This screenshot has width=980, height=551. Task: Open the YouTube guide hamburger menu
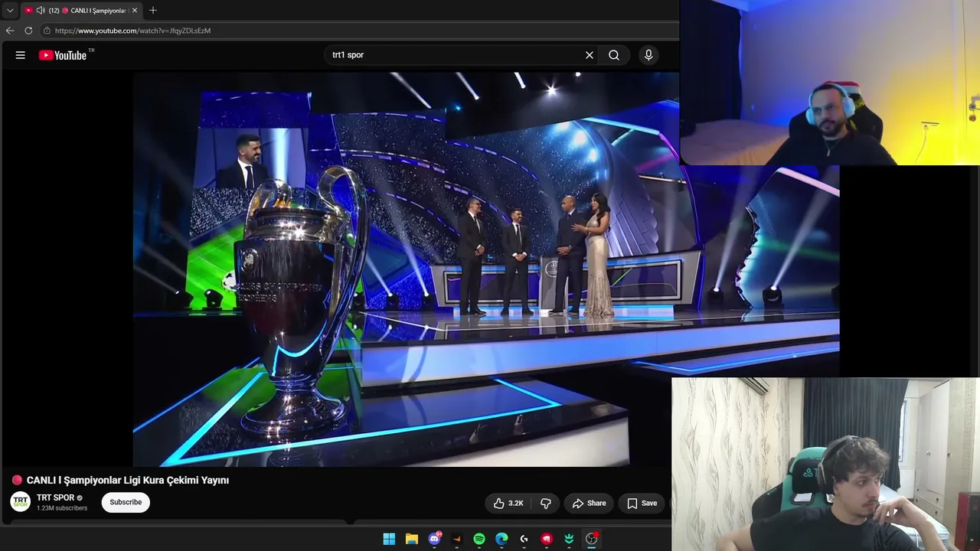pos(21,55)
